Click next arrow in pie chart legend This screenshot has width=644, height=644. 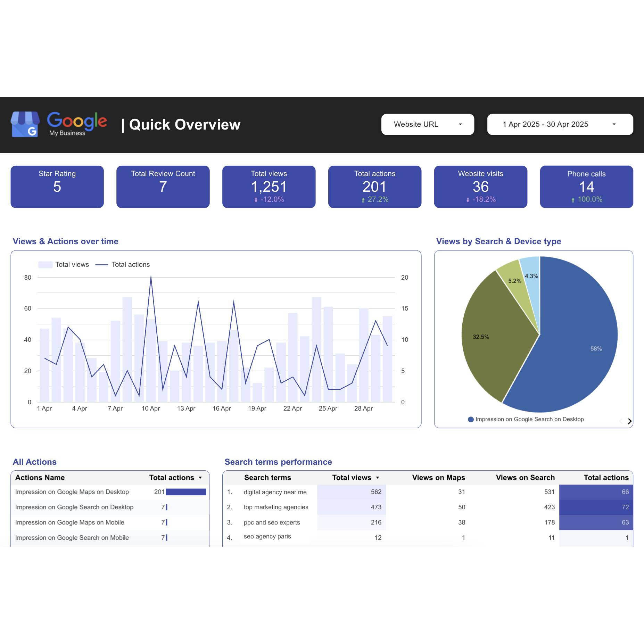point(629,421)
